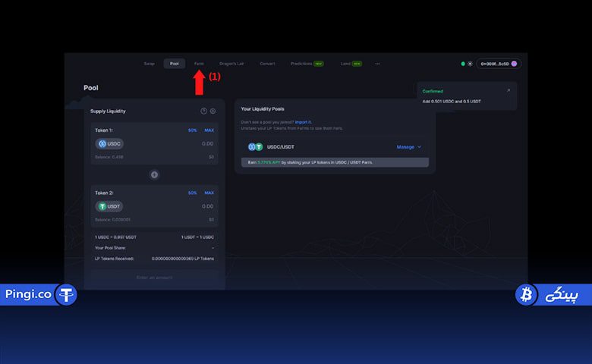Open the Swap tab

[149, 64]
